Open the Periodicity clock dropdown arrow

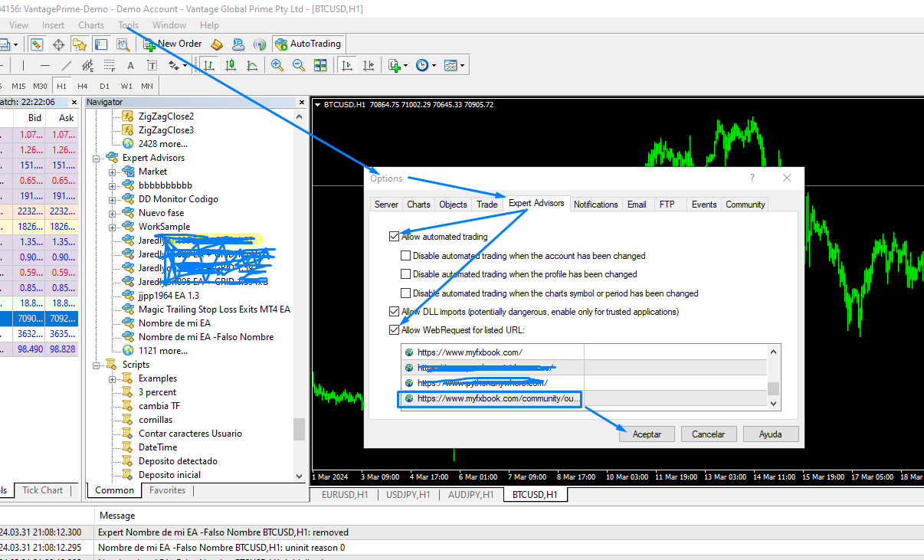[434, 66]
